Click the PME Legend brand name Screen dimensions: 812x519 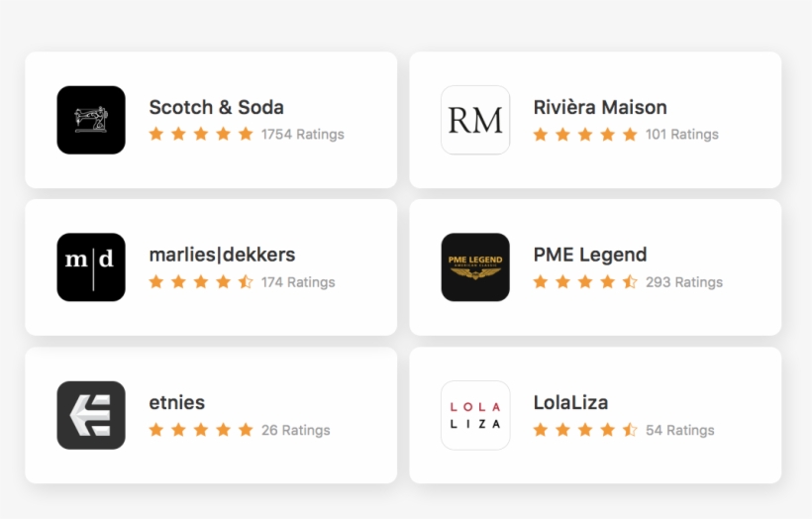589,255
